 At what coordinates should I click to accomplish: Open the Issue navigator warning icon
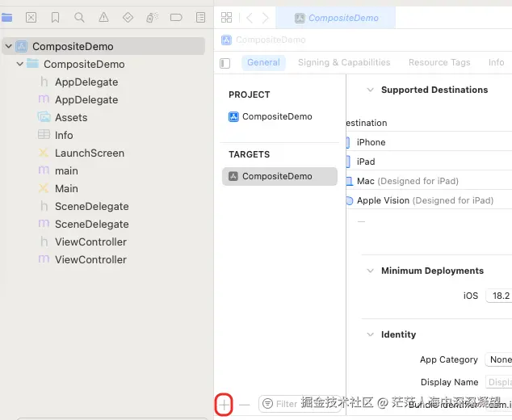click(103, 17)
